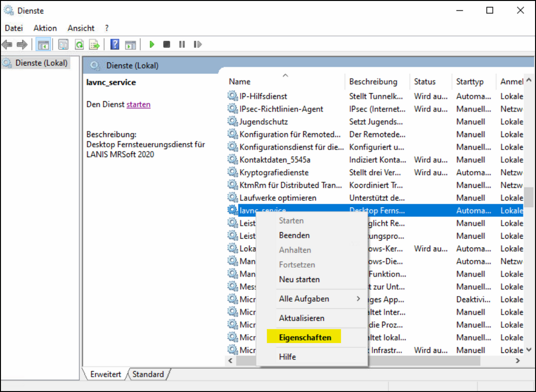536x392 pixels.
Task: Click the vertical scrollbar thumb in services list
Action: (x=529, y=197)
